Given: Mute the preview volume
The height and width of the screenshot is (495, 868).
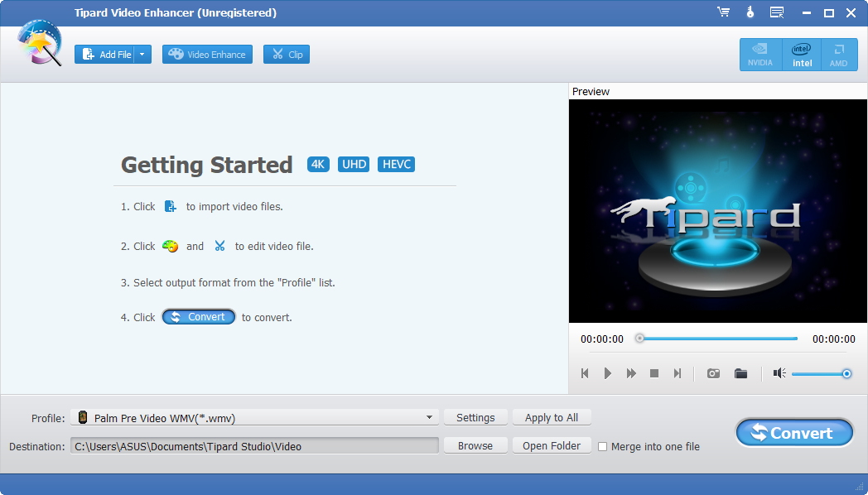Looking at the screenshot, I should (779, 373).
